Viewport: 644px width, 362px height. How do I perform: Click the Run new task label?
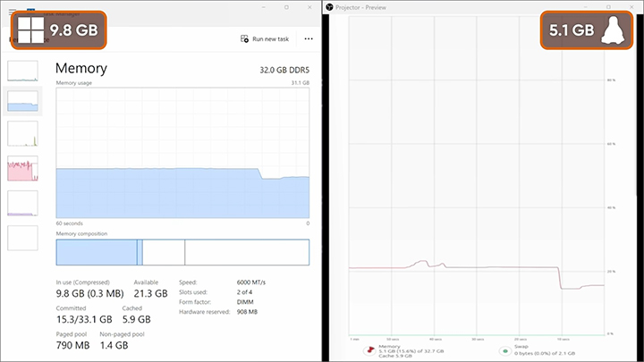[x=271, y=39]
